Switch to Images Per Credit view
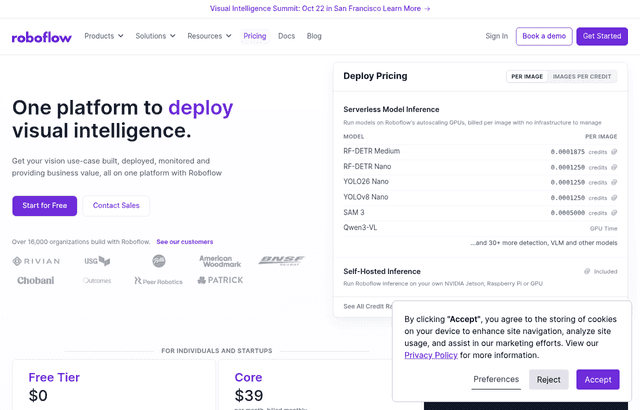This screenshot has height=410, width=640. click(x=582, y=77)
